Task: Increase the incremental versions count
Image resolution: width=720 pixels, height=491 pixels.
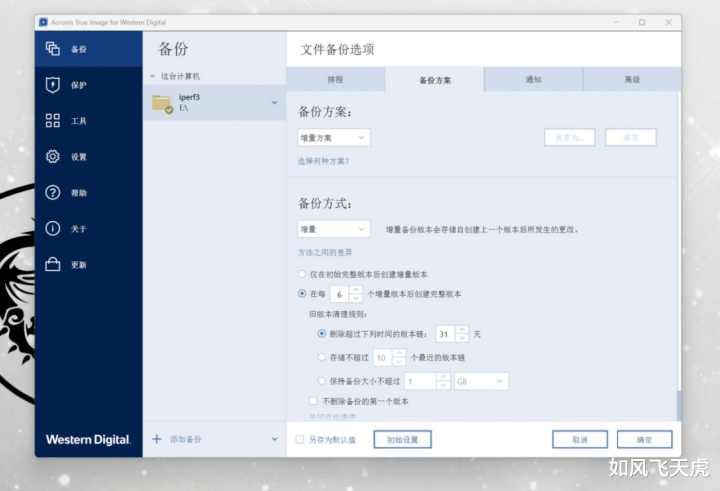Action: tap(355, 290)
